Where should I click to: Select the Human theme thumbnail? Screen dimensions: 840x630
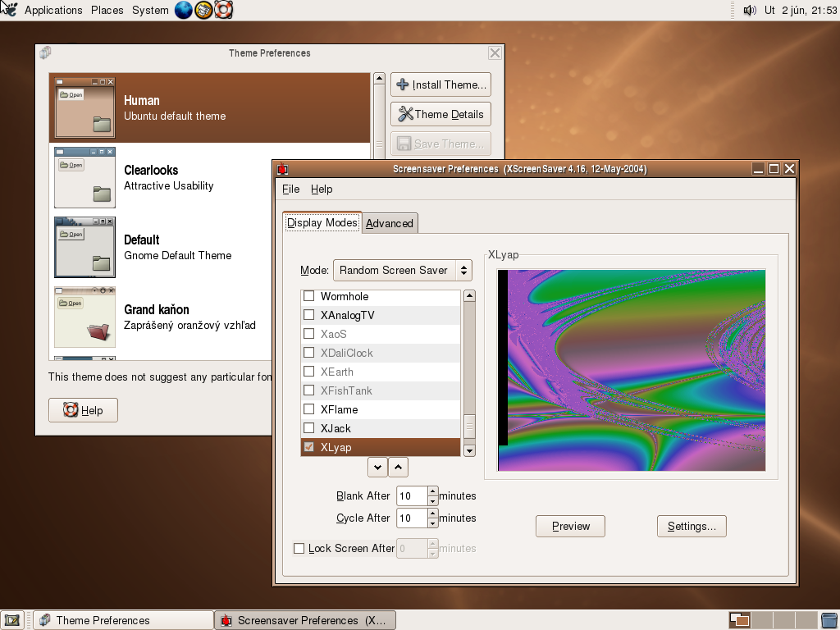[84, 107]
